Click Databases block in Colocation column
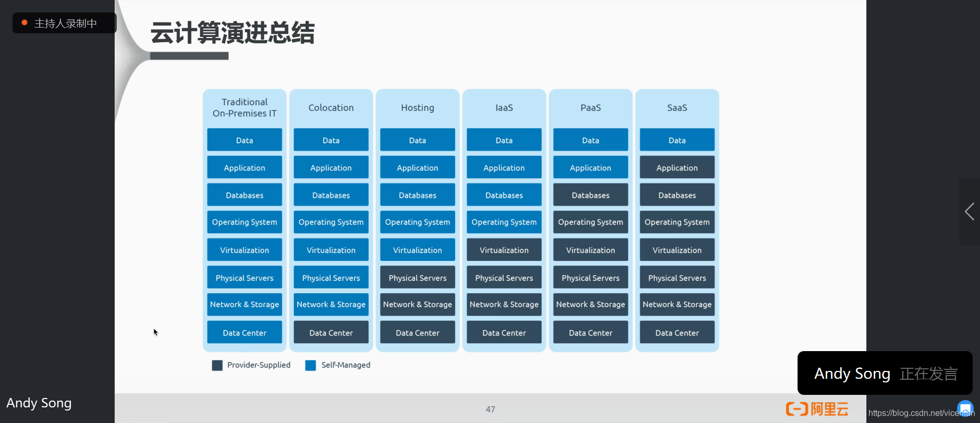The image size is (980, 423). [331, 195]
